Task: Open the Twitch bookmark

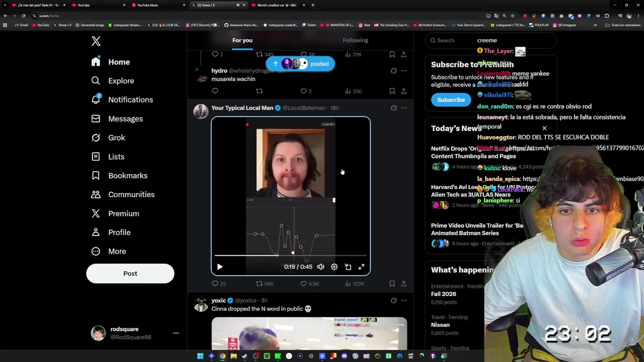Action: [309, 25]
